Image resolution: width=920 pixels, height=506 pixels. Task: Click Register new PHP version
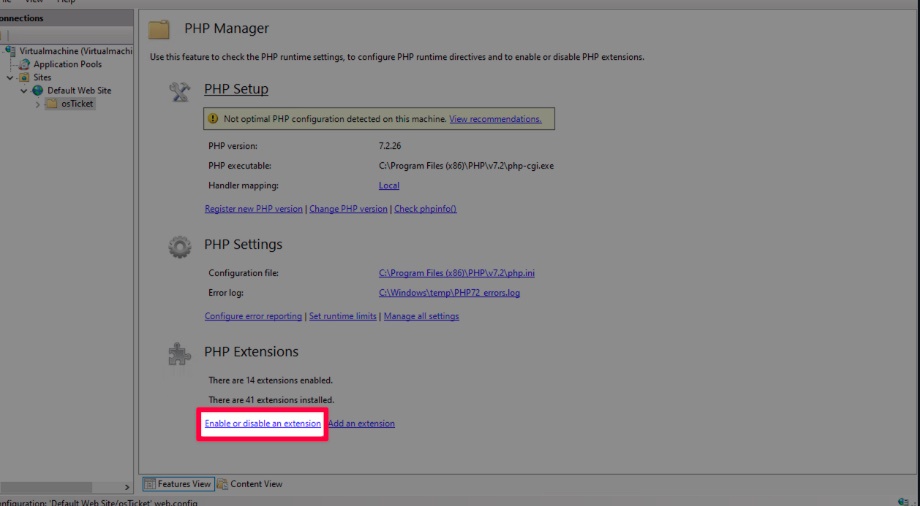pos(253,209)
